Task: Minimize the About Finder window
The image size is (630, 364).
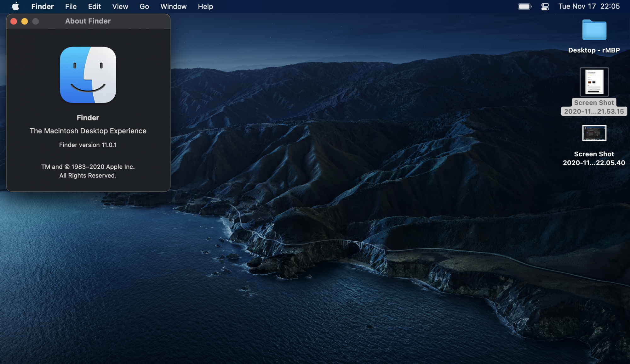Action: tap(25, 21)
